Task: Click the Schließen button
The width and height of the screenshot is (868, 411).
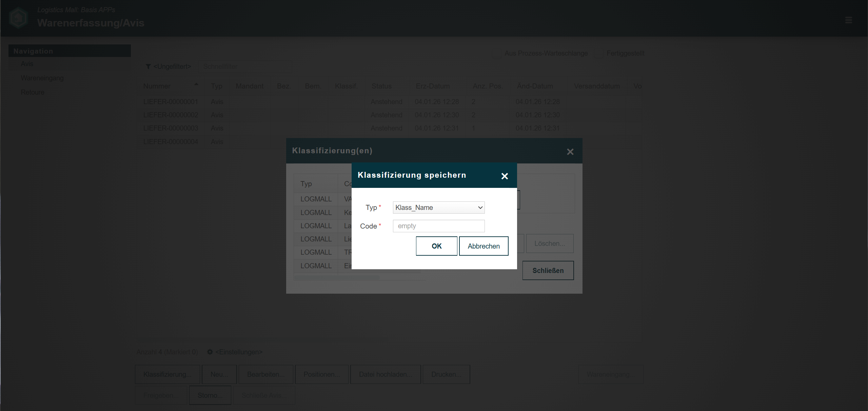Action: pyautogui.click(x=548, y=271)
